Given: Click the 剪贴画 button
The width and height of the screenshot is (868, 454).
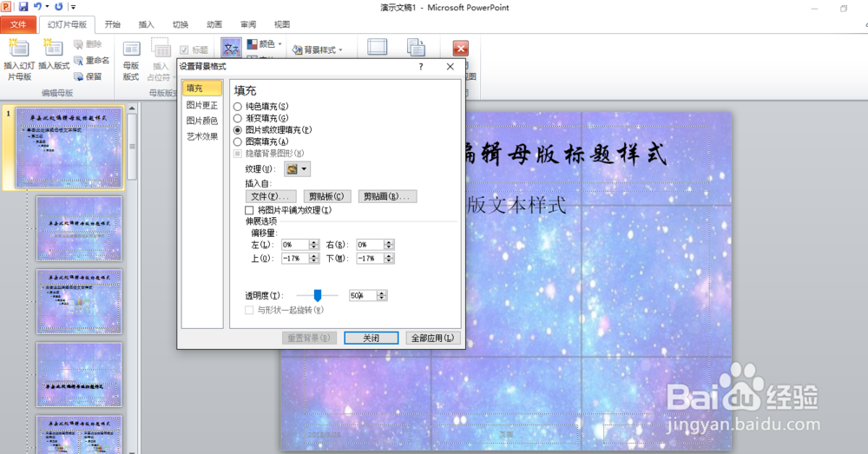Looking at the screenshot, I should coord(387,196).
